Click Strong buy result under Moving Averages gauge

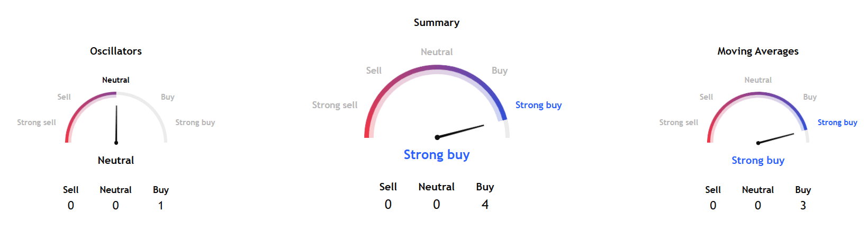pyautogui.click(x=757, y=160)
